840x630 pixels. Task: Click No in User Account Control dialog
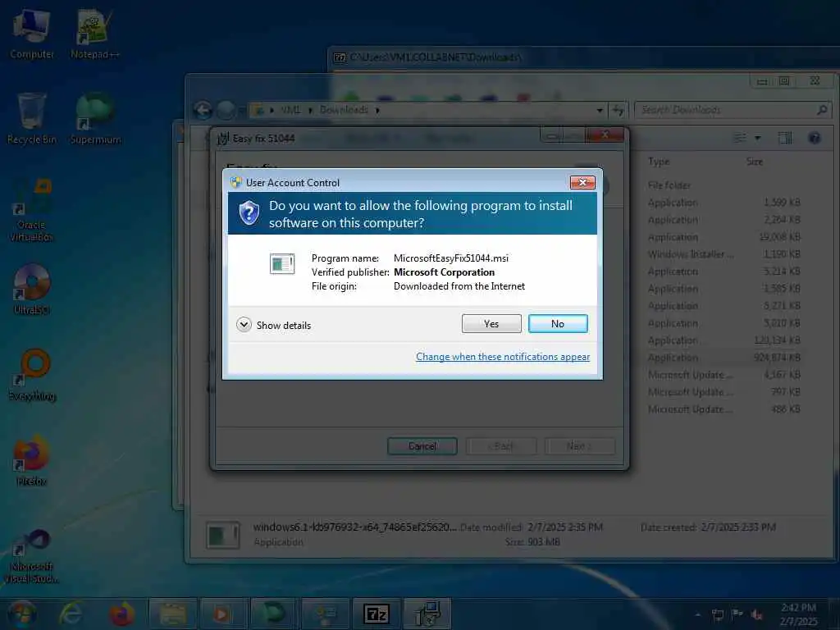pyautogui.click(x=558, y=323)
